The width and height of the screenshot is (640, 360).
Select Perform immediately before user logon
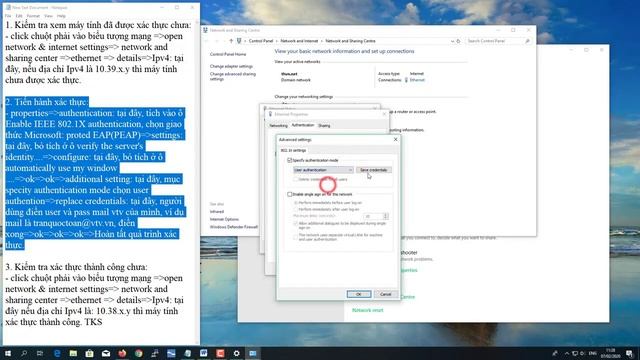296,203
